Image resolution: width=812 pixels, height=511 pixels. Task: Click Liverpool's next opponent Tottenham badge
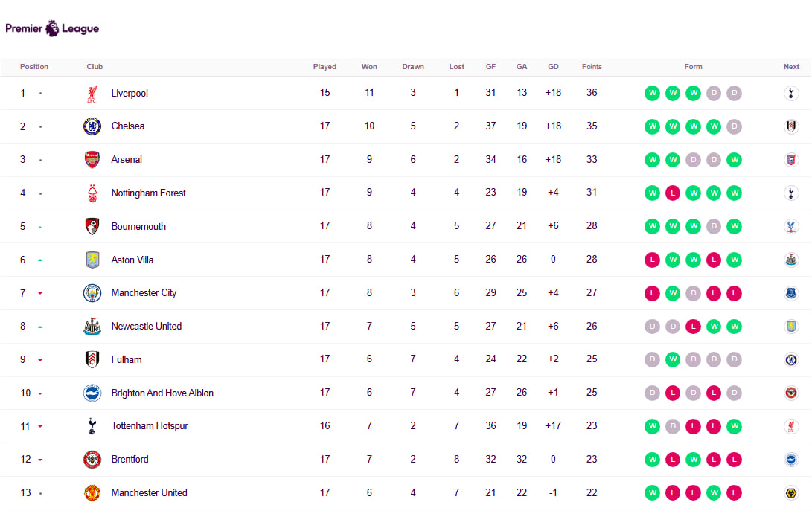click(791, 94)
